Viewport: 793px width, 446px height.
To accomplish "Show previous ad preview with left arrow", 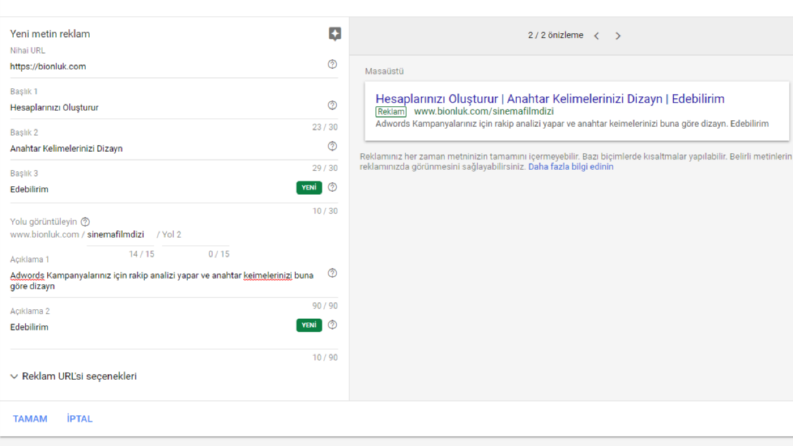I will click(x=597, y=35).
